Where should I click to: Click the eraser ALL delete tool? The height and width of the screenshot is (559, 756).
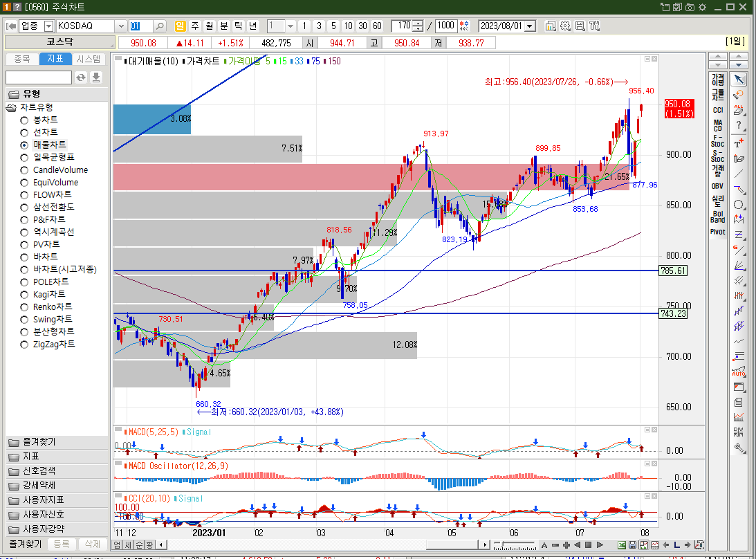739,111
